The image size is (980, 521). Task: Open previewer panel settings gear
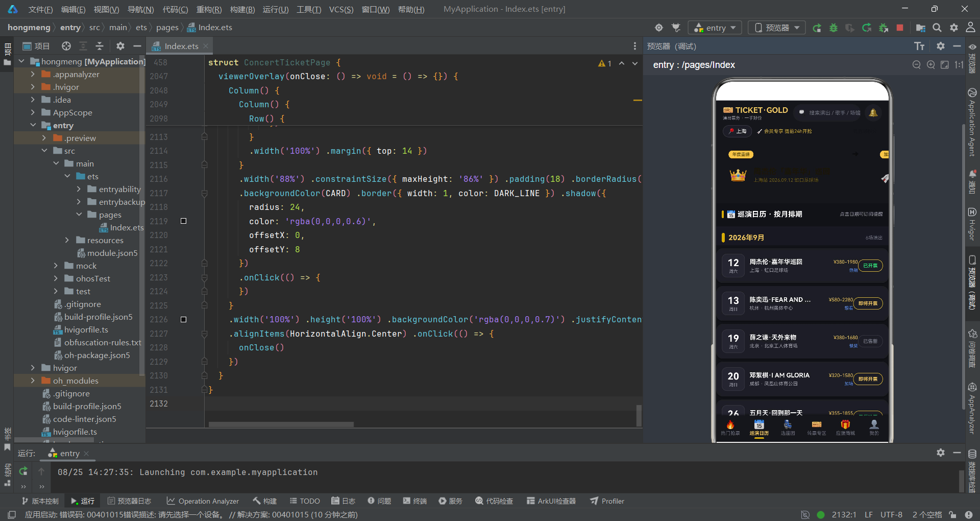[941, 46]
